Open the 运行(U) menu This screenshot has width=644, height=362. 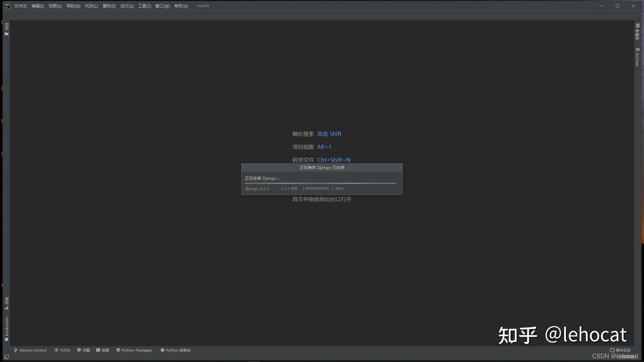point(127,6)
